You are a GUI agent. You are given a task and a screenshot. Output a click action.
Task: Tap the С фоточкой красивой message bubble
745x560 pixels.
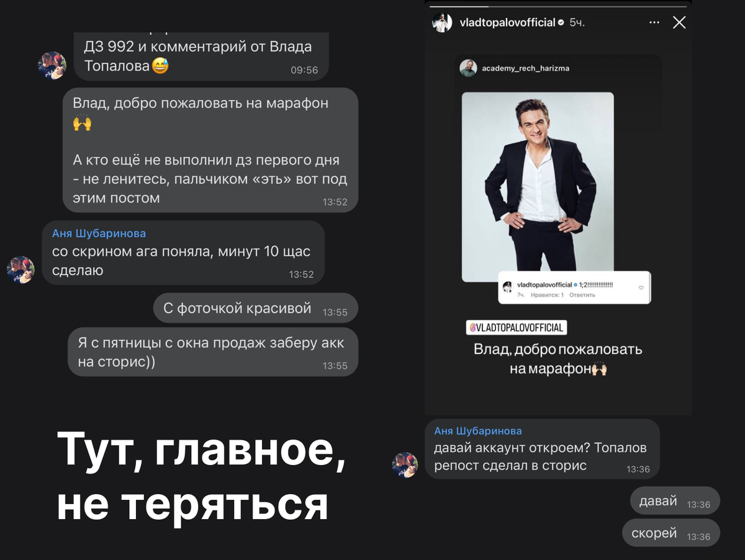coord(256,309)
